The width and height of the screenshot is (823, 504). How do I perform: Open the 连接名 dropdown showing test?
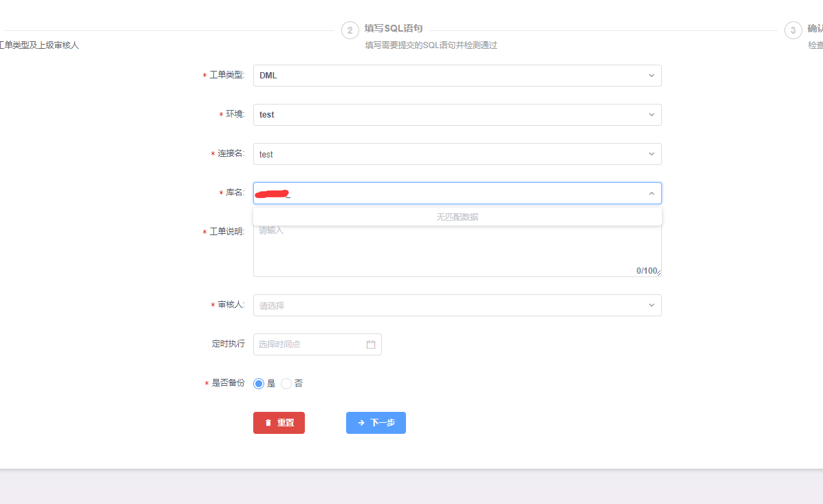click(x=457, y=154)
